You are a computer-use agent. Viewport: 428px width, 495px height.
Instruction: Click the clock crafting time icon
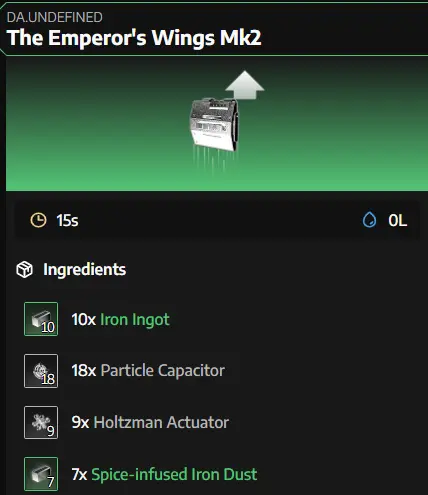click(38, 220)
